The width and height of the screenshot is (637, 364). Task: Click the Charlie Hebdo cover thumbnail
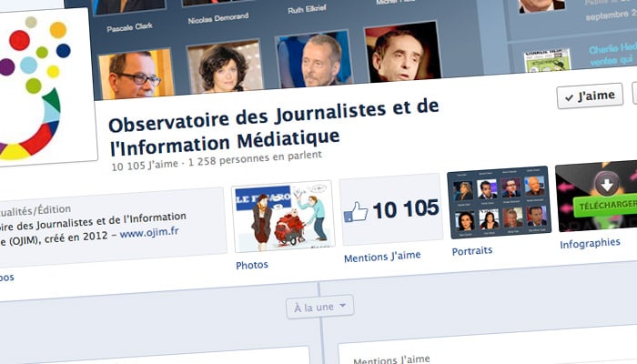point(548,61)
